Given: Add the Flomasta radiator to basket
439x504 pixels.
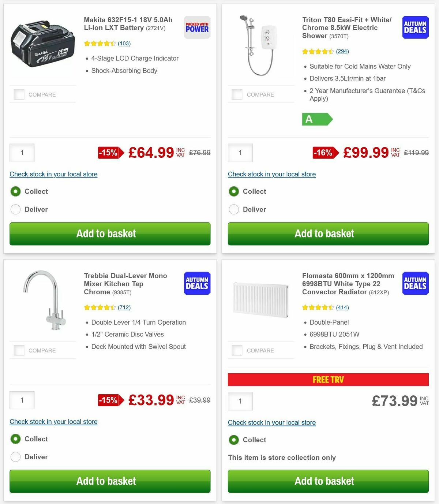Looking at the screenshot, I should point(324,481).
